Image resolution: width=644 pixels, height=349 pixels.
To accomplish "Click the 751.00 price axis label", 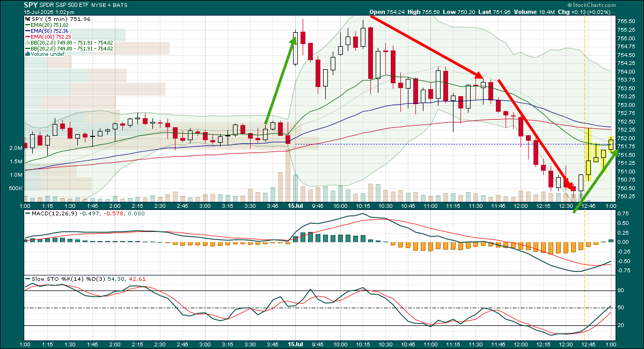I will 625,171.
